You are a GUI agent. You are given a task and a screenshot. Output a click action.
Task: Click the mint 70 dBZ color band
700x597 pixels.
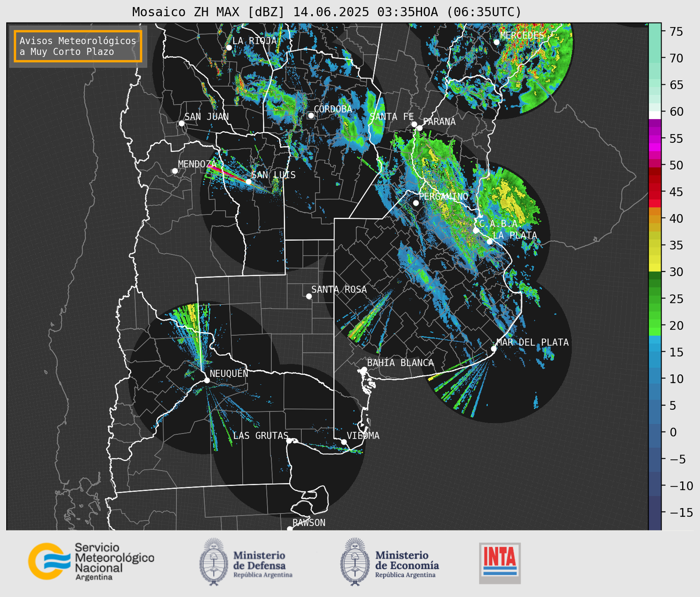point(655,59)
